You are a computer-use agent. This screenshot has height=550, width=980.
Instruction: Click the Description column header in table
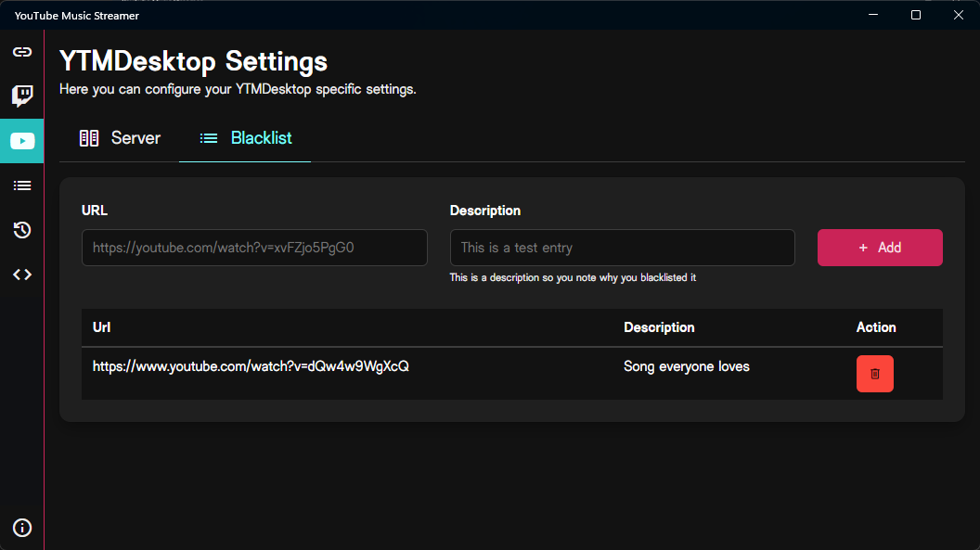(x=659, y=327)
